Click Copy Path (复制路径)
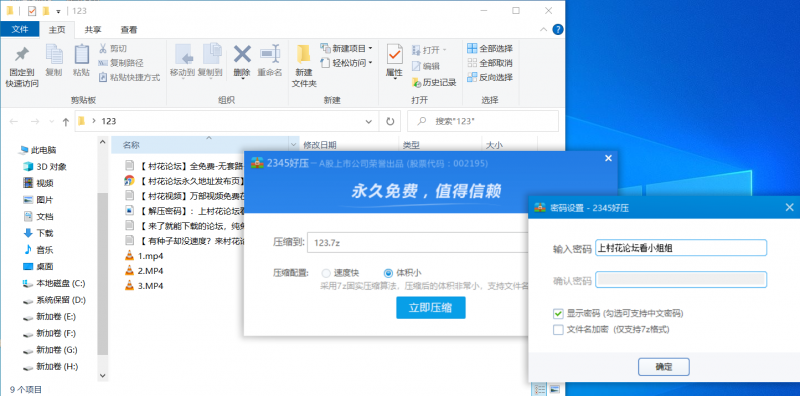This screenshot has height=396, width=800. 120,63
